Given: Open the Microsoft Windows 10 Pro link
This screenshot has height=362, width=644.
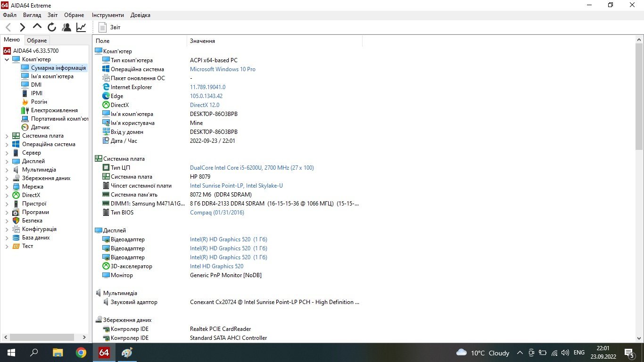Looking at the screenshot, I should click(x=223, y=69).
